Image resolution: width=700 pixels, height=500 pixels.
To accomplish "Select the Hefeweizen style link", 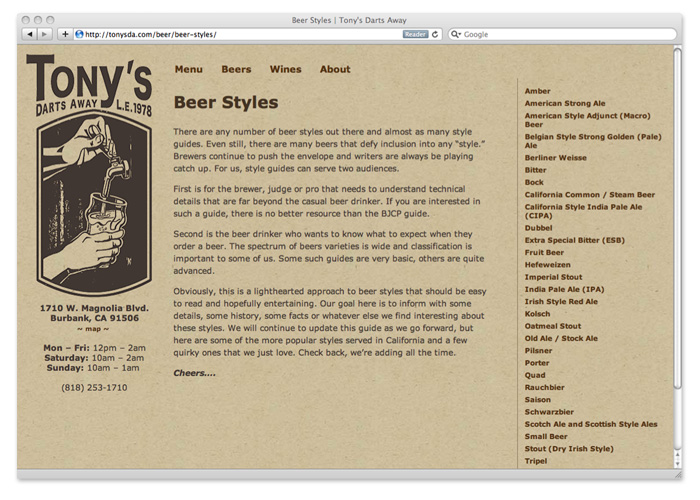I will 547,265.
